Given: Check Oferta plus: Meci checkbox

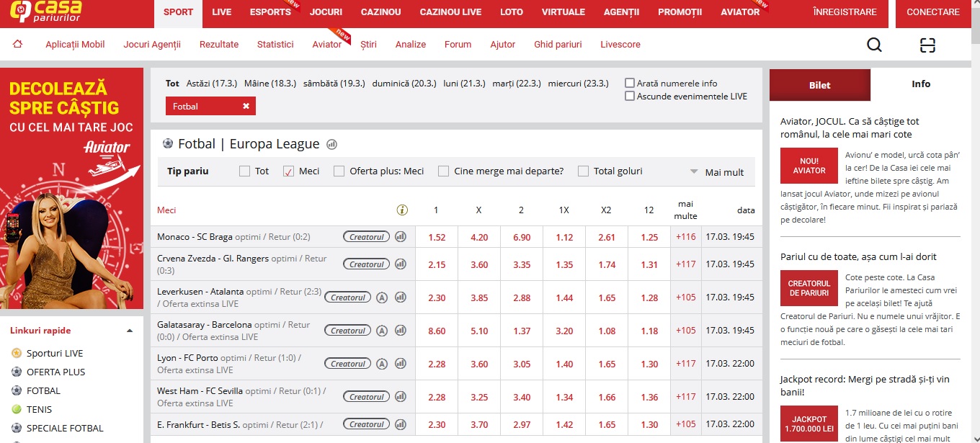Looking at the screenshot, I should [339, 171].
